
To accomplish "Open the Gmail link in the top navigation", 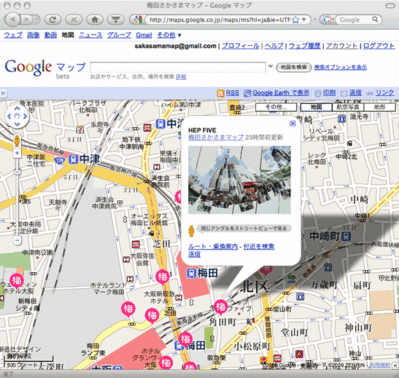I will coord(144,35).
